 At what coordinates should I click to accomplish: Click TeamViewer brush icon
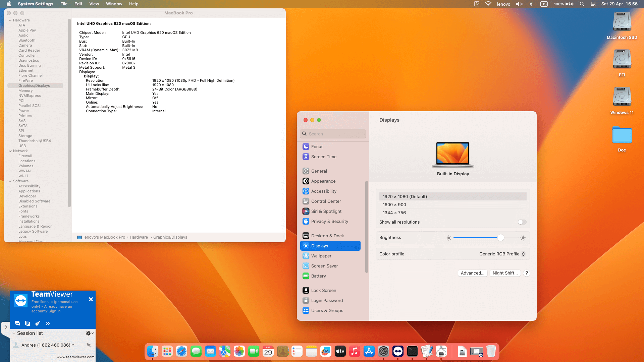pyautogui.click(x=38, y=323)
